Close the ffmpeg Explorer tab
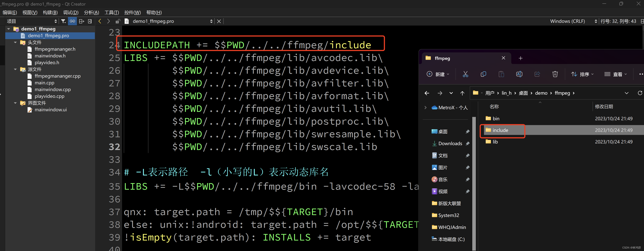The width and height of the screenshot is (644, 251). (503, 58)
